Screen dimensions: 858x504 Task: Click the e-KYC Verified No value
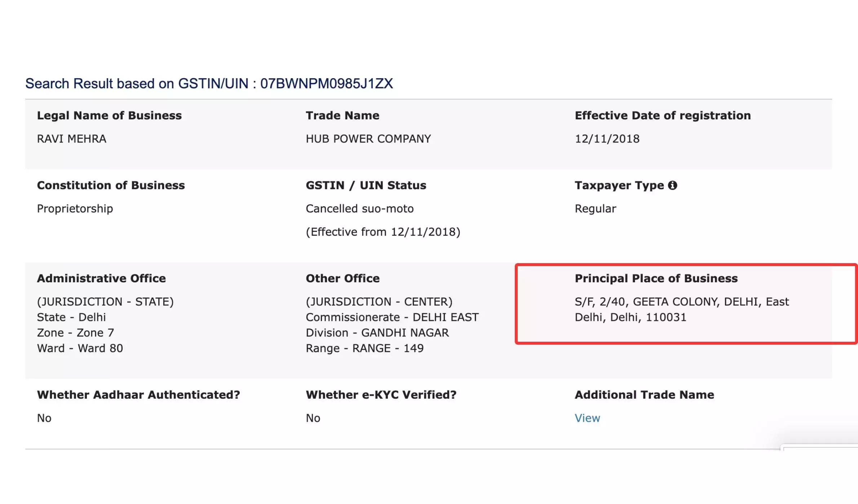[x=313, y=418]
